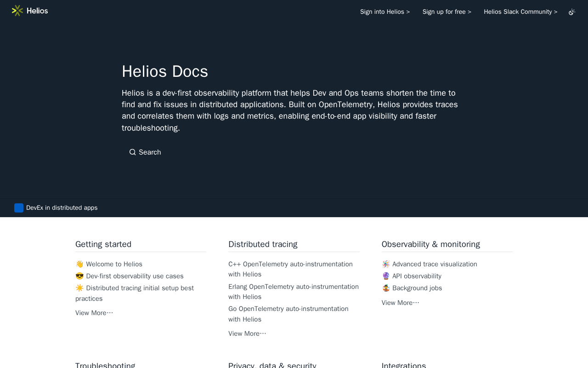
Task: Expand View More under Distributed tracing
Action: [247, 333]
